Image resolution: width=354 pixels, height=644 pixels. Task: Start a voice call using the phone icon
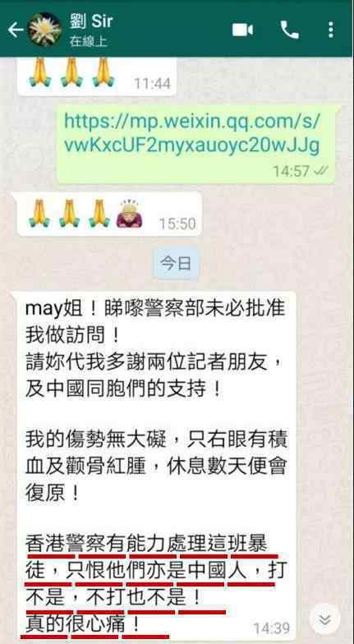(x=289, y=30)
